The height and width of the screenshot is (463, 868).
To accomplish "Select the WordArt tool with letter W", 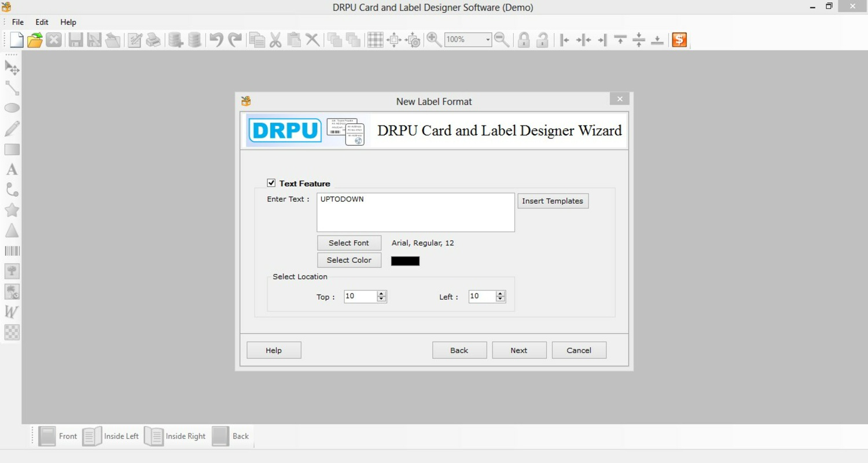I will 12,312.
